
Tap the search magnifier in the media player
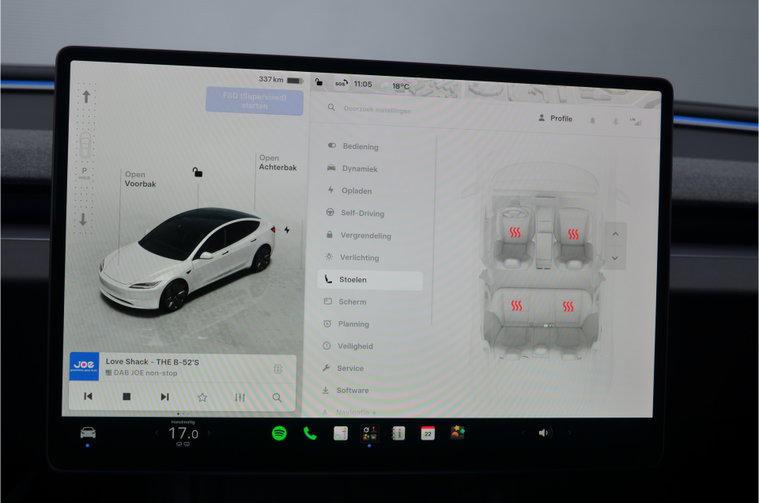(x=277, y=397)
